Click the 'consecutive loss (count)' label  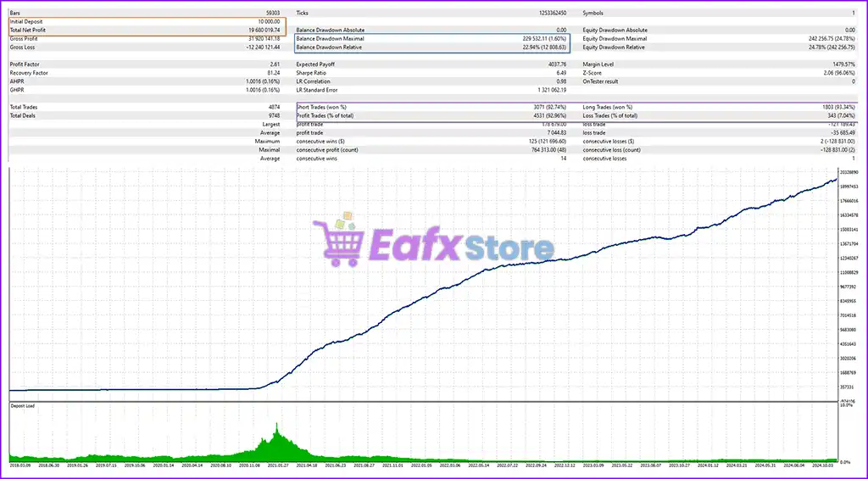[612, 149]
